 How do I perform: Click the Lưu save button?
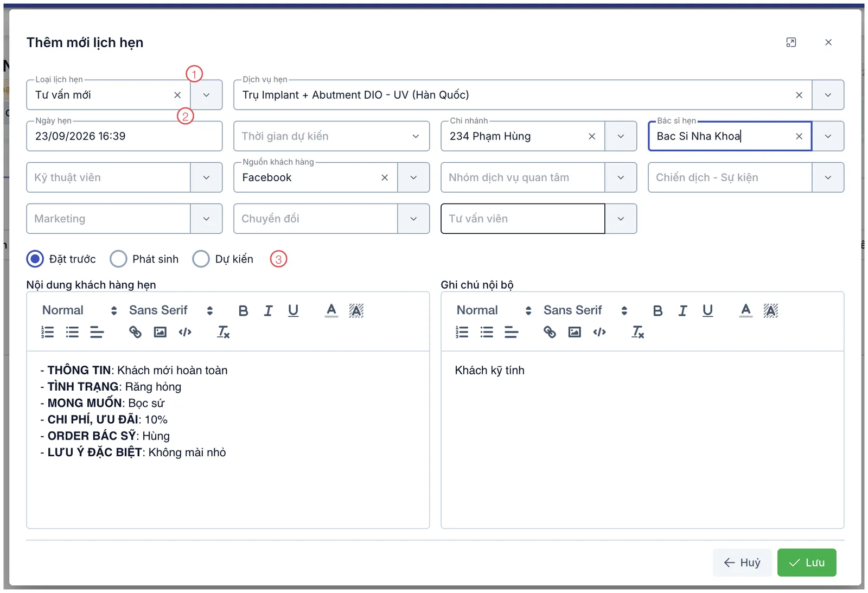pos(807,563)
